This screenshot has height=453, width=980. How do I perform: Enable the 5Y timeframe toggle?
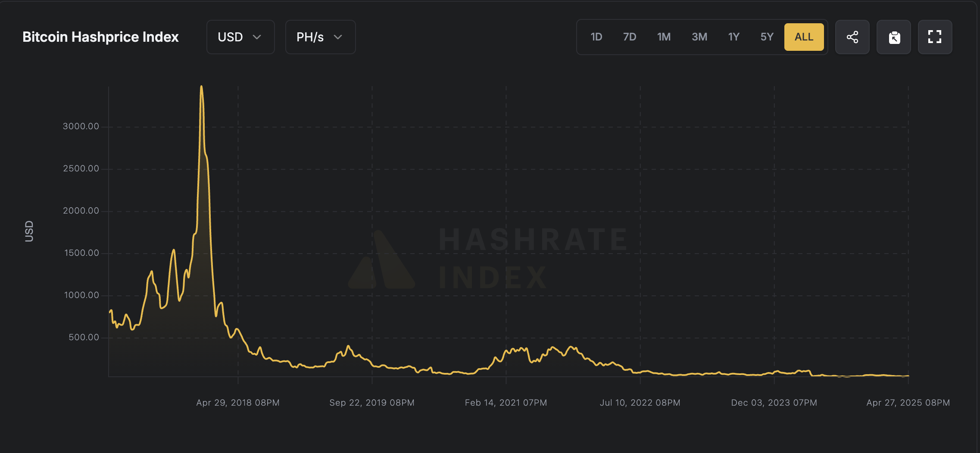pos(767,37)
